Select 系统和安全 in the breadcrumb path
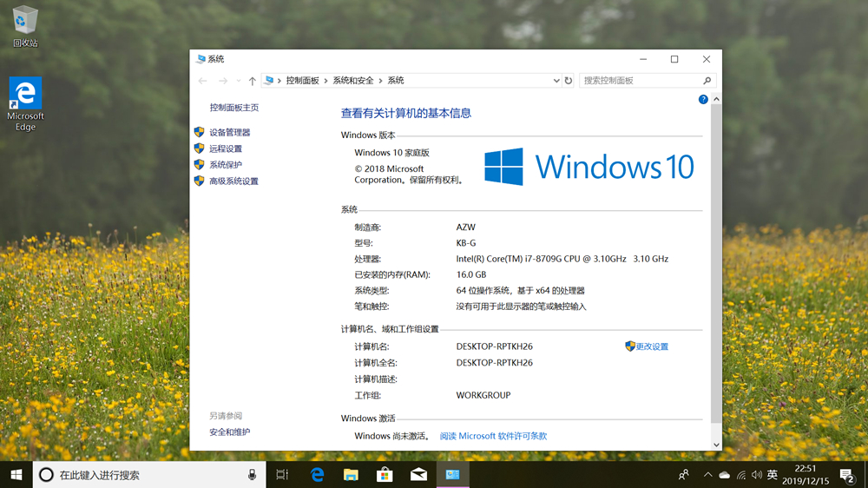This screenshot has width=868, height=488. tap(353, 80)
